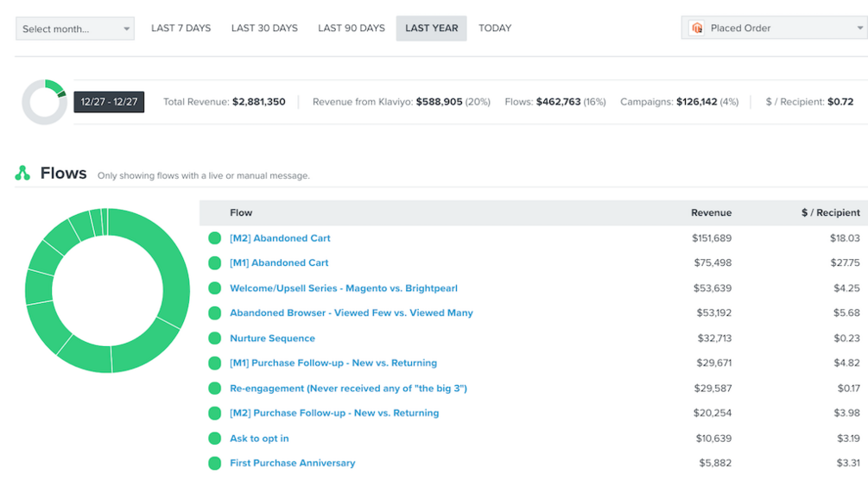Click the green dot beside [M1] Abandoned Cart
868x480 pixels.
point(214,263)
